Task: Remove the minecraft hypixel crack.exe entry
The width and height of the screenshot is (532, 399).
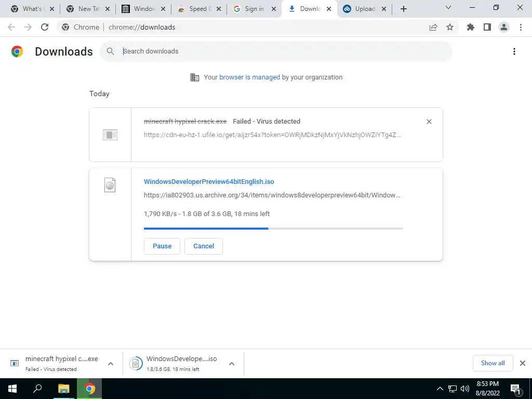Action: (429, 122)
